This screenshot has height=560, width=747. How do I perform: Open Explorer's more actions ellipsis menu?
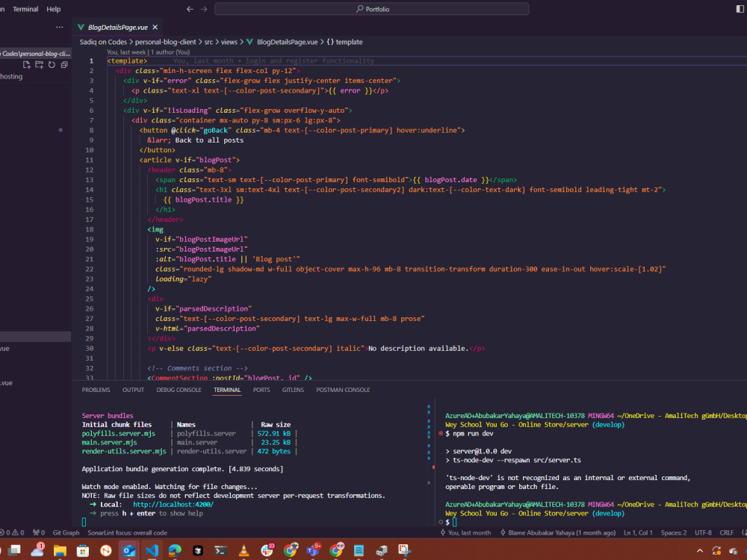point(60,27)
